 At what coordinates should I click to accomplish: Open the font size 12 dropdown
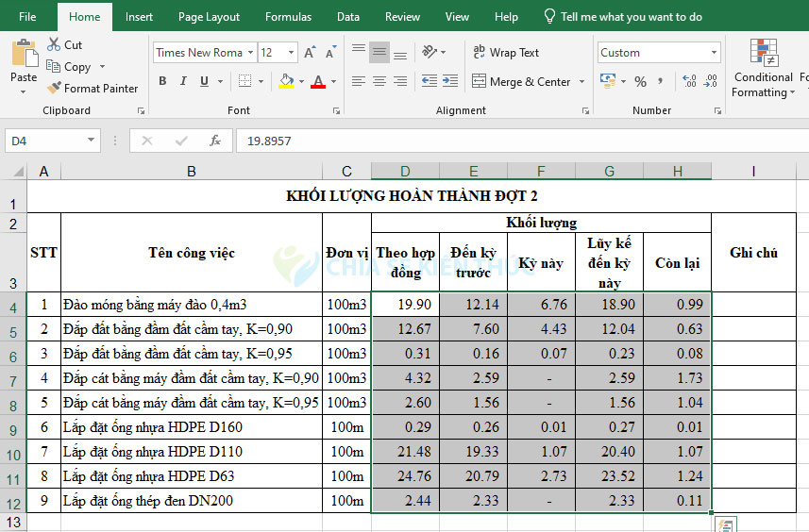(x=291, y=53)
